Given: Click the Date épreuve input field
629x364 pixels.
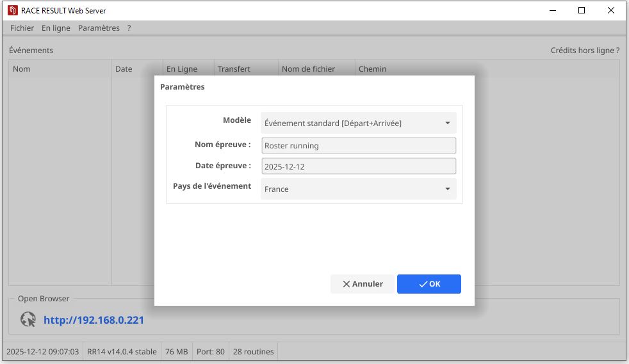Looking at the screenshot, I should 359,166.
